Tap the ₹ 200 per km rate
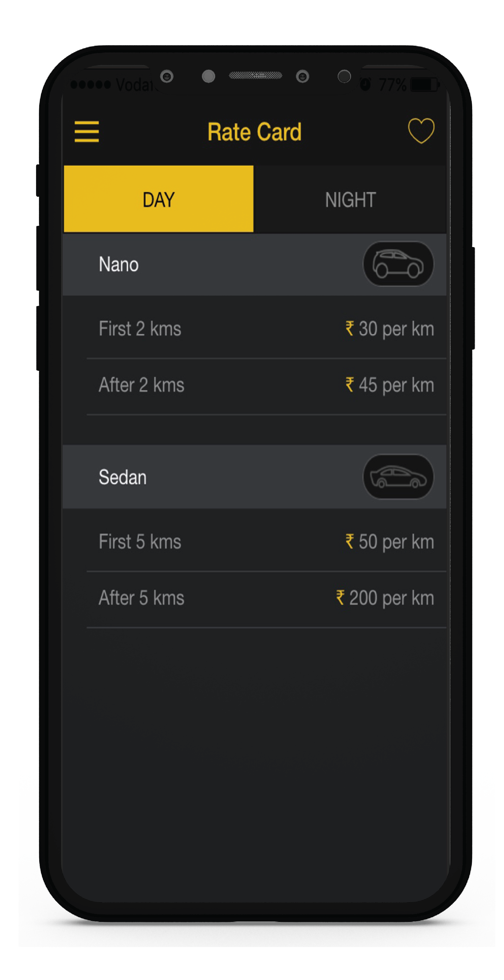This screenshot has height=980, width=504. pyautogui.click(x=385, y=598)
